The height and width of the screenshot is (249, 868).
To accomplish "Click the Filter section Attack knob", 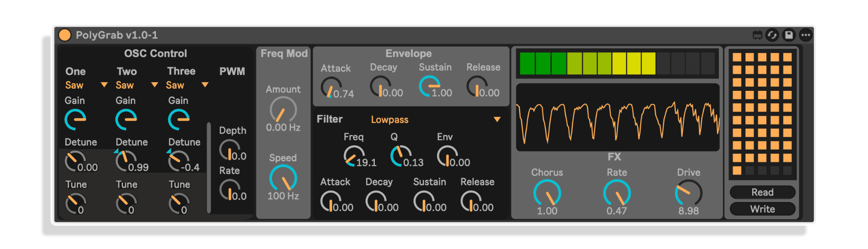I will (331, 202).
